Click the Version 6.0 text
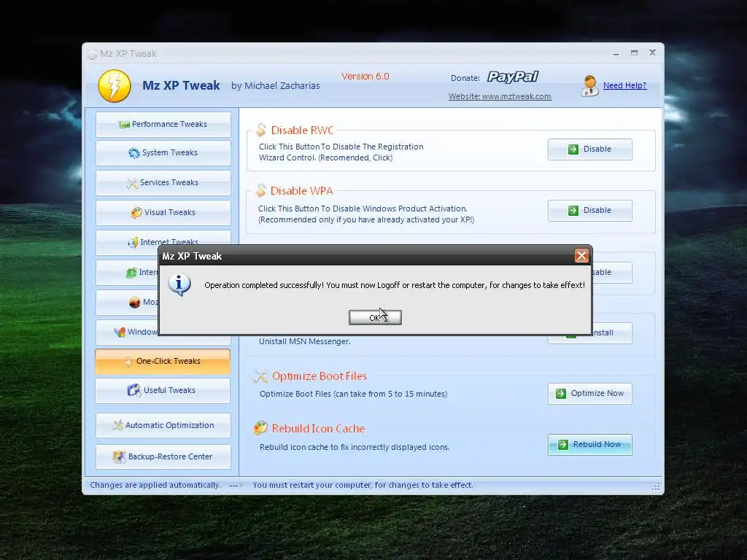The width and height of the screenshot is (747, 560). pyautogui.click(x=365, y=76)
